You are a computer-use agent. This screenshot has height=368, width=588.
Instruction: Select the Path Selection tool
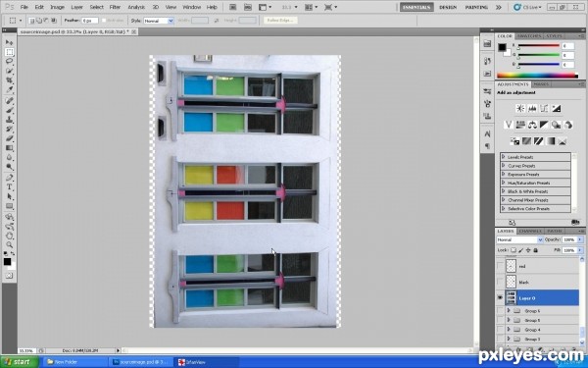[10, 196]
